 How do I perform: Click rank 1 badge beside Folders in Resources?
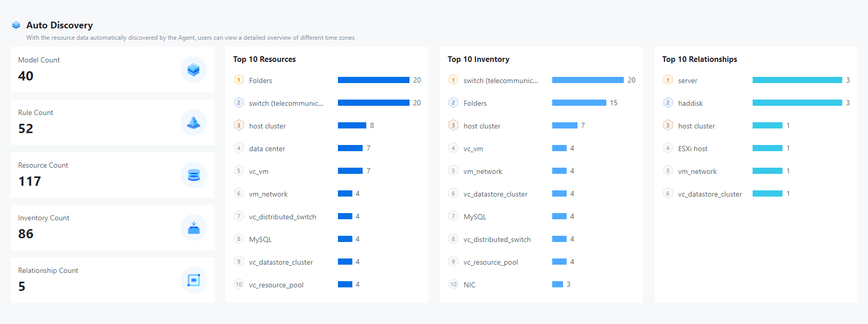point(239,80)
